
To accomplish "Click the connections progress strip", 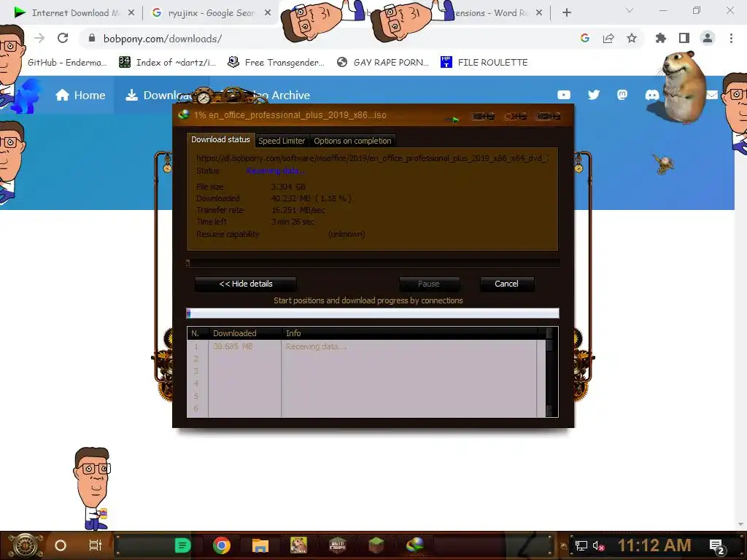I will point(373,313).
